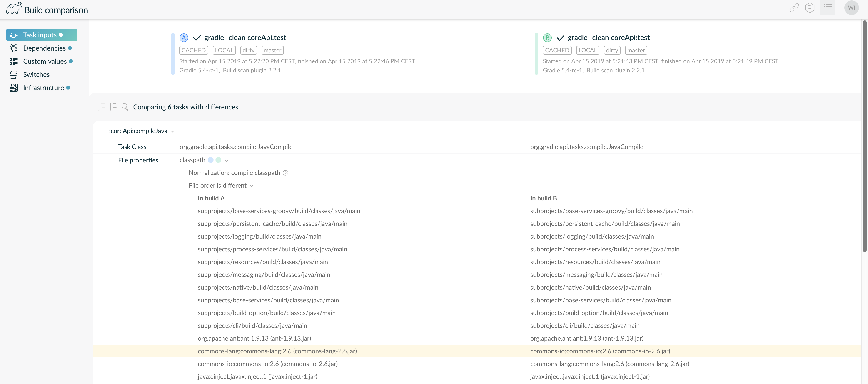
Task: Open the builds list icon
Action: [827, 8]
